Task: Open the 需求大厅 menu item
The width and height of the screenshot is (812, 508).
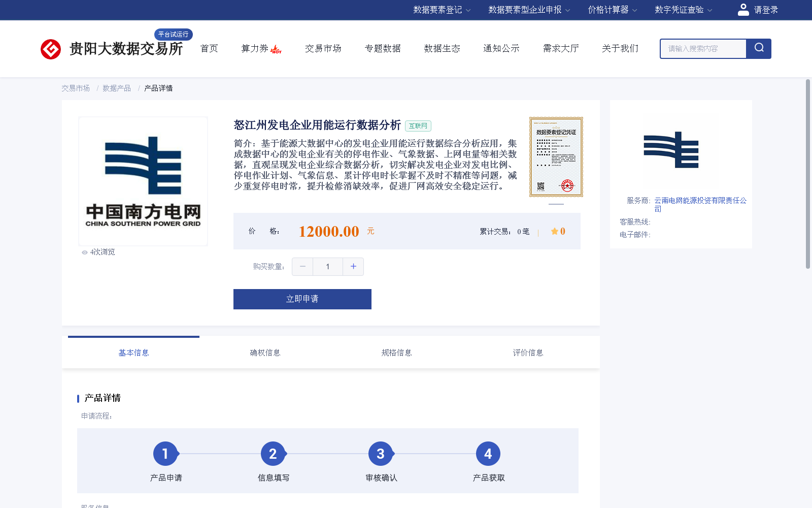Action: pos(561,48)
